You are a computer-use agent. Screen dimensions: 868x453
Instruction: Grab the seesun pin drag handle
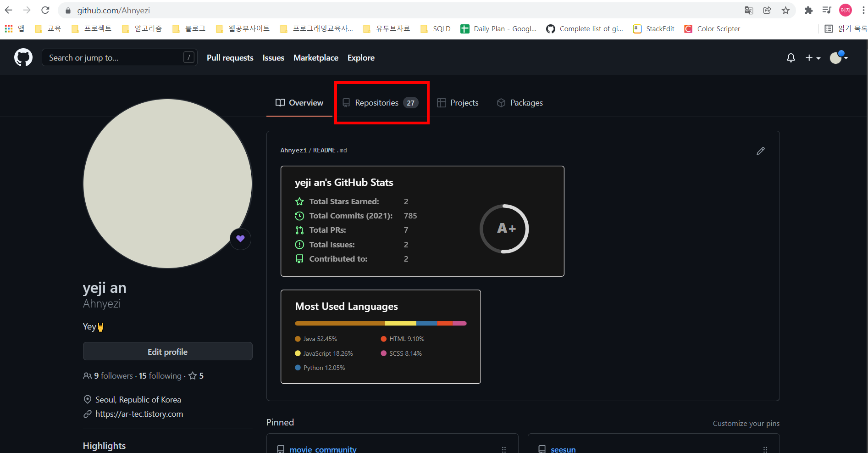click(765, 450)
